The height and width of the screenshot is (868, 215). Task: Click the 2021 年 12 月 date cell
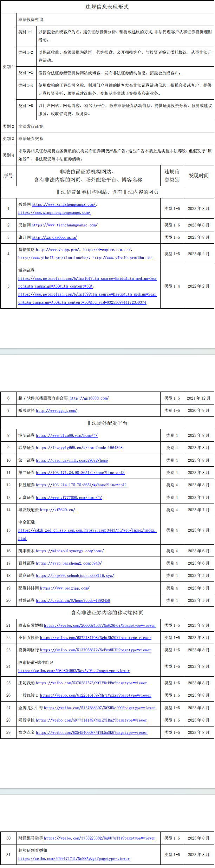[x=199, y=398]
